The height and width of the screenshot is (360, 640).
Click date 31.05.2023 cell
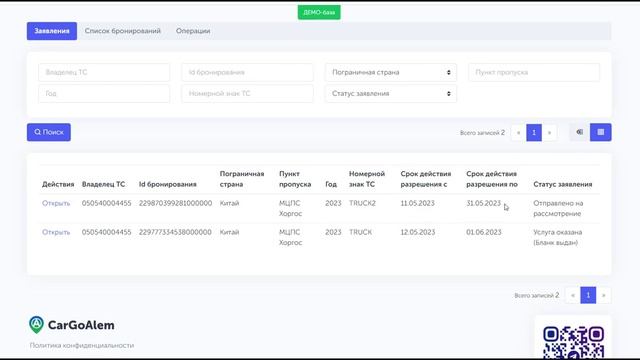(483, 203)
